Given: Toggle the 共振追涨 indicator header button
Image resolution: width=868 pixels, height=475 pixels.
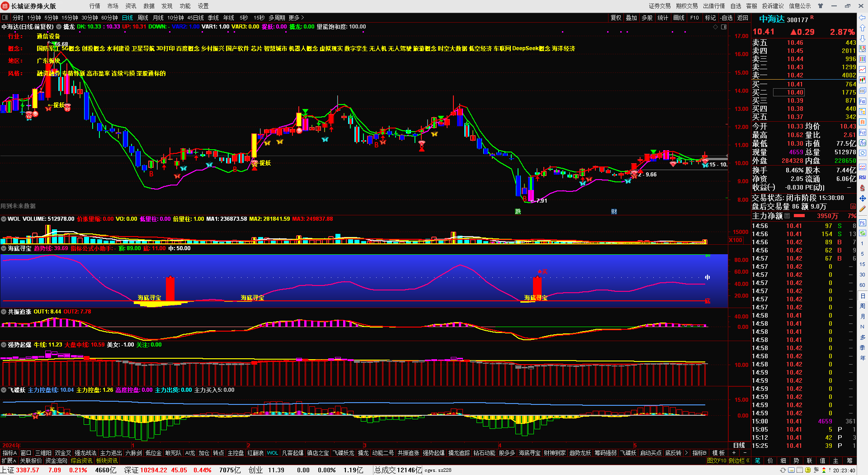Looking at the screenshot, I should click(4, 312).
